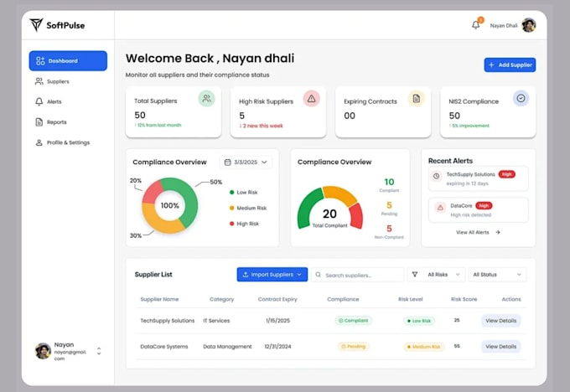
Task: Click the filter funnel icon
Action: pyautogui.click(x=415, y=274)
